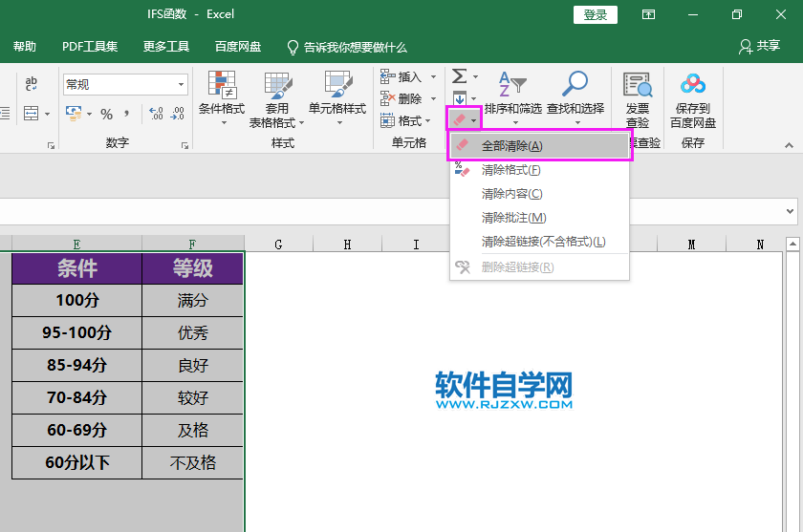Click the wrap text (ab) icon

pos(32,83)
